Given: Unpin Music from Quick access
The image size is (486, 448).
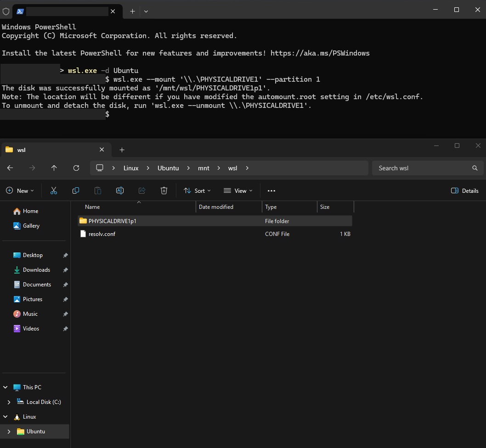Looking at the screenshot, I should coord(65,314).
